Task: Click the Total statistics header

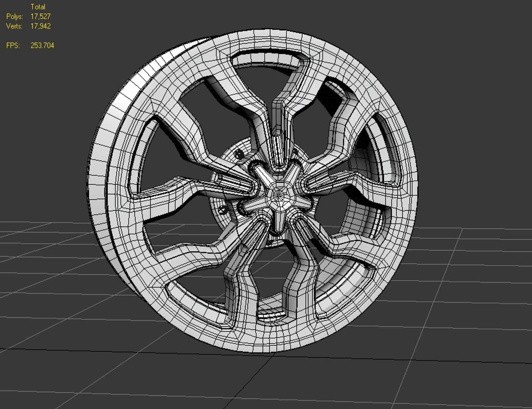Action: click(38, 7)
